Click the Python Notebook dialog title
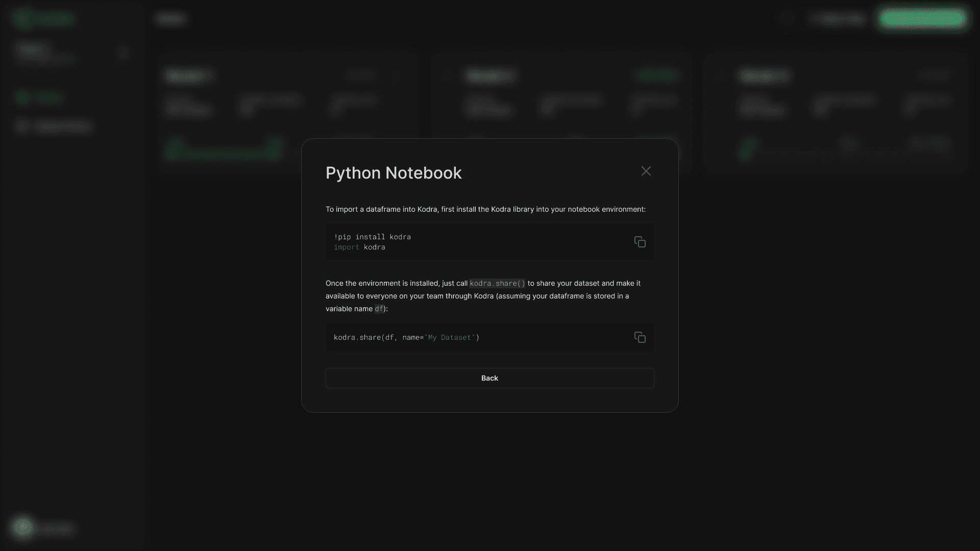 tap(394, 173)
